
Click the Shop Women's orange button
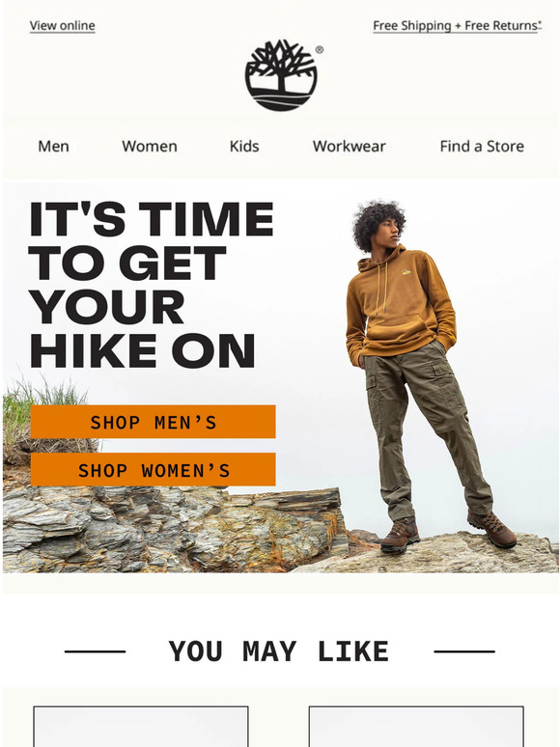[153, 470]
